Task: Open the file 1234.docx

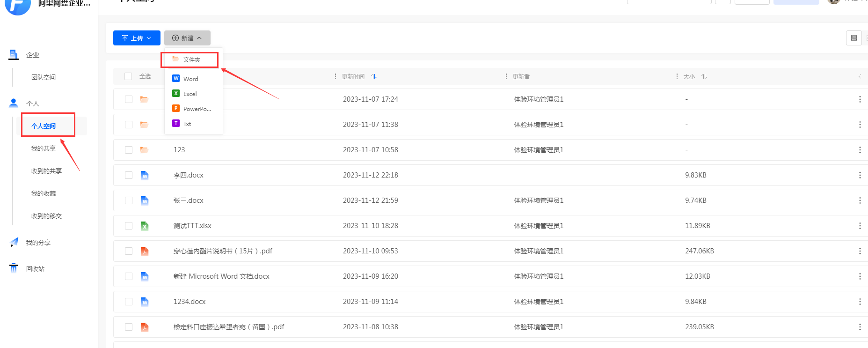Action: [190, 302]
